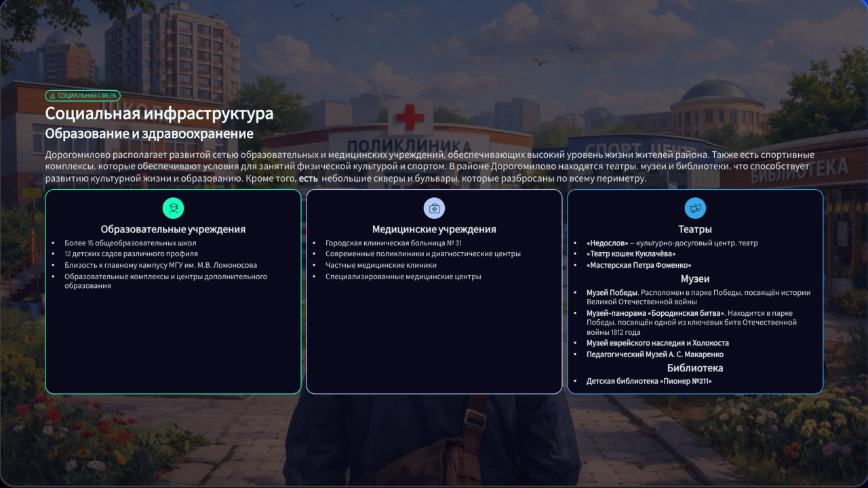This screenshot has height=488, width=868.
Task: Select «12 детских садов различного профиля»
Action: tap(131, 253)
